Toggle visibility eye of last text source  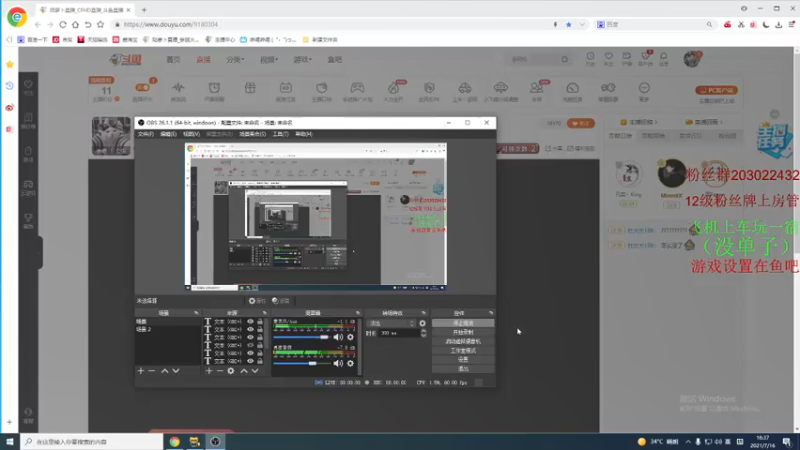pos(251,361)
